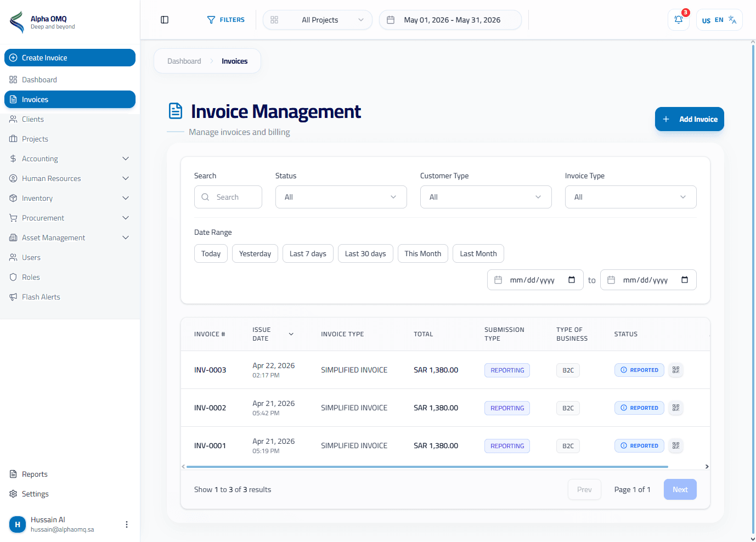Open Dashboard in the sidebar
The image size is (756, 542).
(x=70, y=80)
